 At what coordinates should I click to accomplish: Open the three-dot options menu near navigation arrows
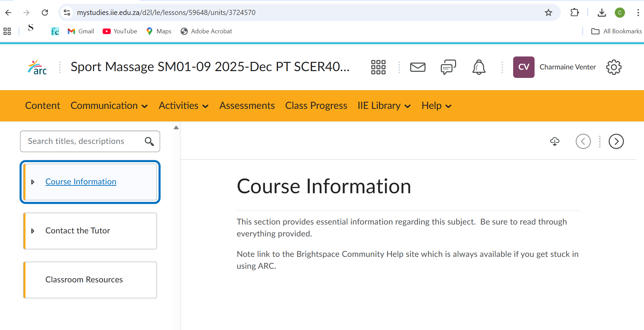(599, 142)
